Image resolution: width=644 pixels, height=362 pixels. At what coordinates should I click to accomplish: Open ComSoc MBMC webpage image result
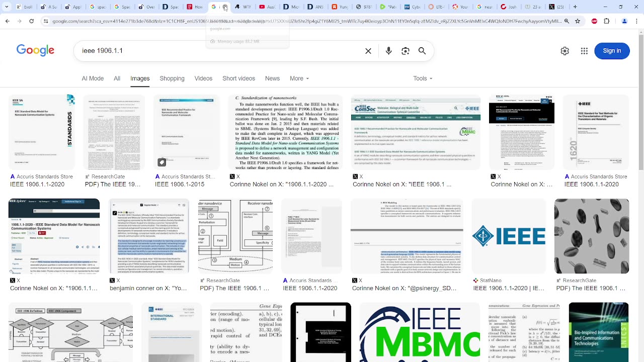[x=416, y=132]
